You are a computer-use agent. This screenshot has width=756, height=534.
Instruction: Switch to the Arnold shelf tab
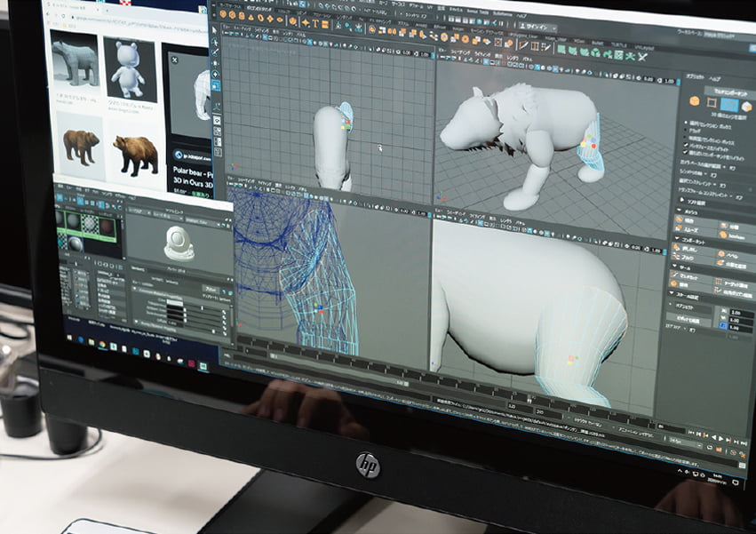pyautogui.click(x=421, y=26)
